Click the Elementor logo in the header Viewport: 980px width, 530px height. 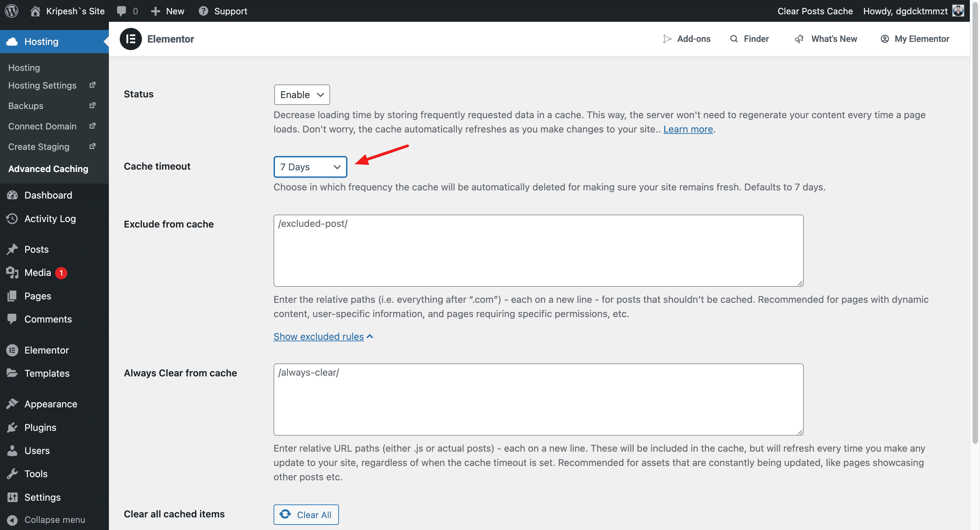(130, 39)
